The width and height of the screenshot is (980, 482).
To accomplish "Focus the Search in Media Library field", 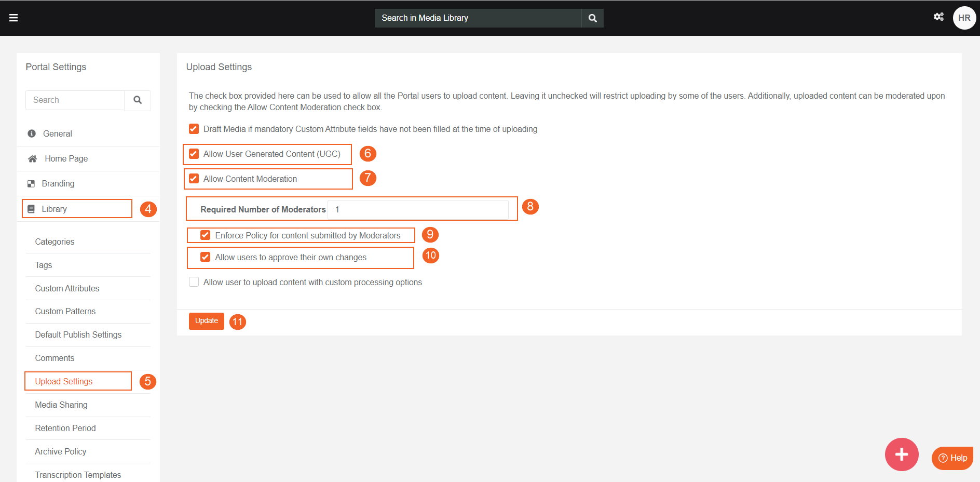I will (478, 18).
